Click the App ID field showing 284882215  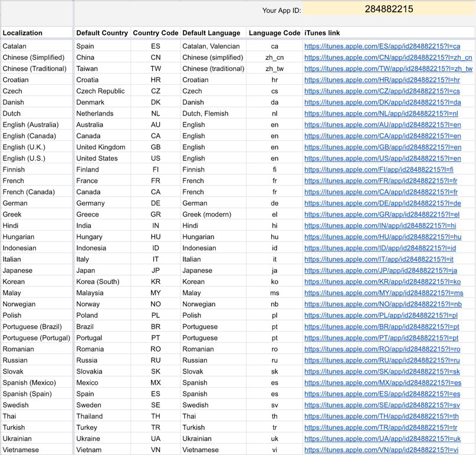tap(389, 9)
